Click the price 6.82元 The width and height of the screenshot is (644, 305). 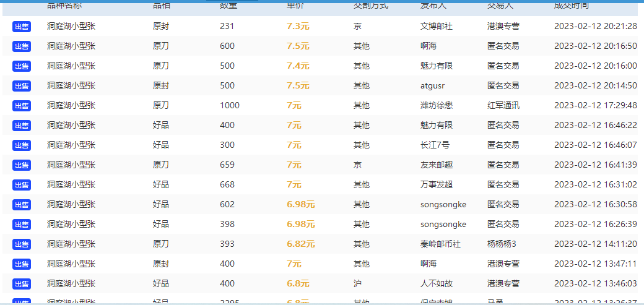point(301,244)
